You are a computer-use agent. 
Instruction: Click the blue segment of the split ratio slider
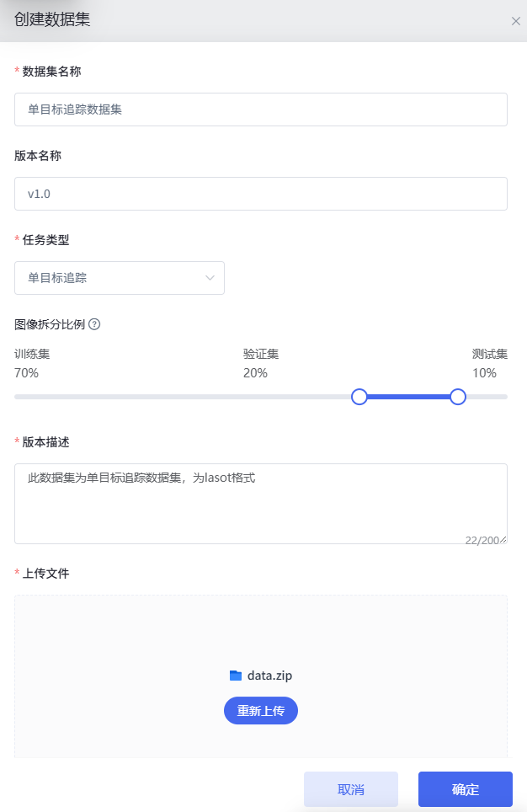click(x=408, y=397)
